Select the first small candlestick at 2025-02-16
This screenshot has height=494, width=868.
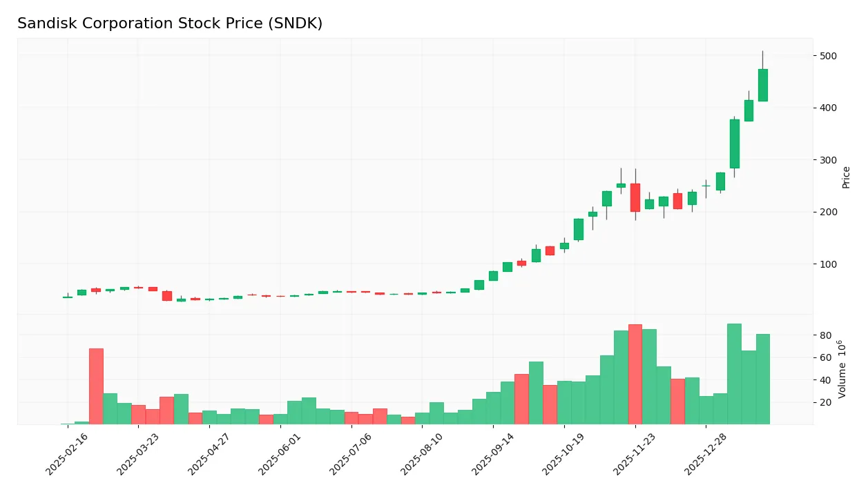pos(67,297)
